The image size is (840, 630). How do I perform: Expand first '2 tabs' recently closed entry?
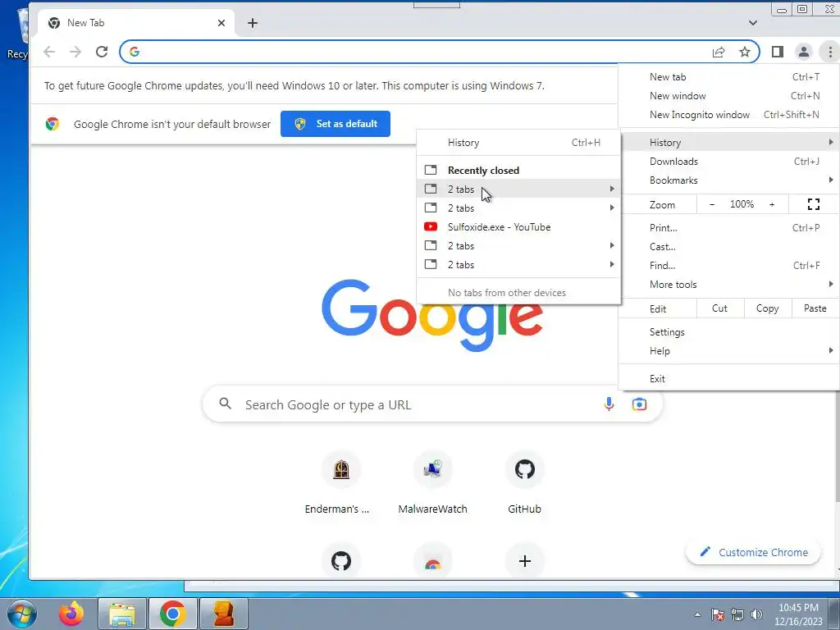tap(518, 189)
